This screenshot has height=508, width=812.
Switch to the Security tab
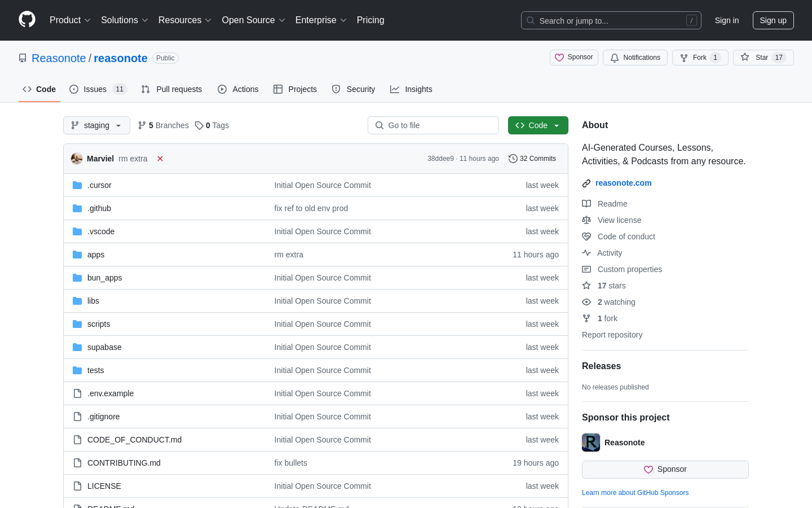[354, 89]
